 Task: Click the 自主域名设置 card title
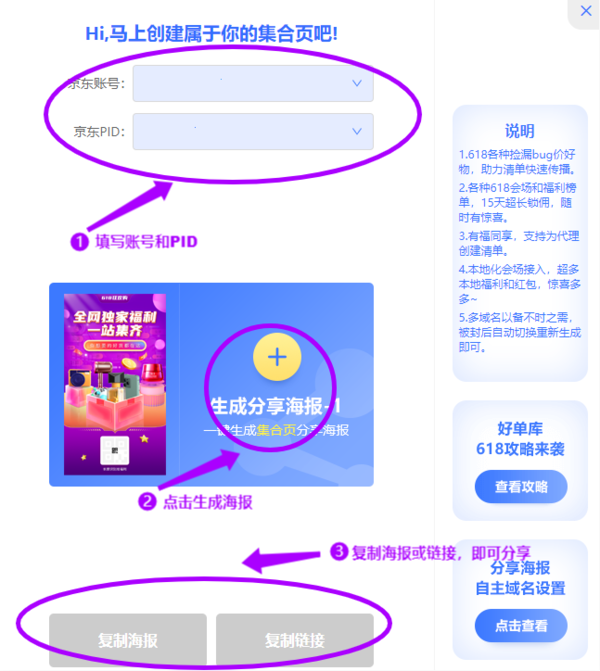pyautogui.click(x=520, y=588)
